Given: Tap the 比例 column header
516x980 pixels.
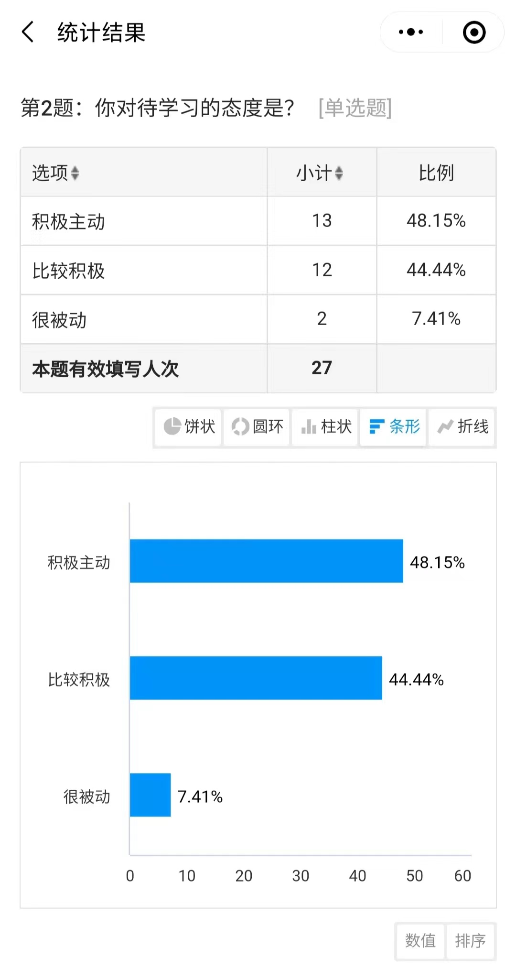Looking at the screenshot, I should (x=436, y=173).
